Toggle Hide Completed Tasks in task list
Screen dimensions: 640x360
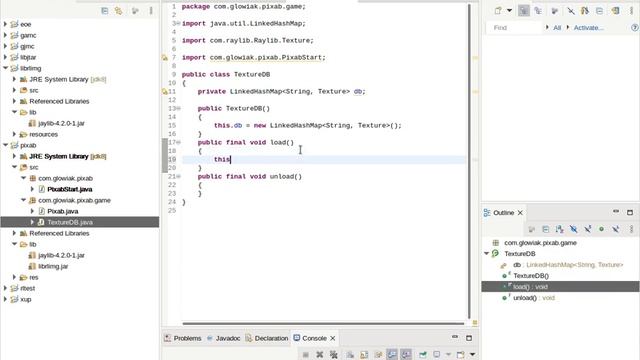coord(570,11)
